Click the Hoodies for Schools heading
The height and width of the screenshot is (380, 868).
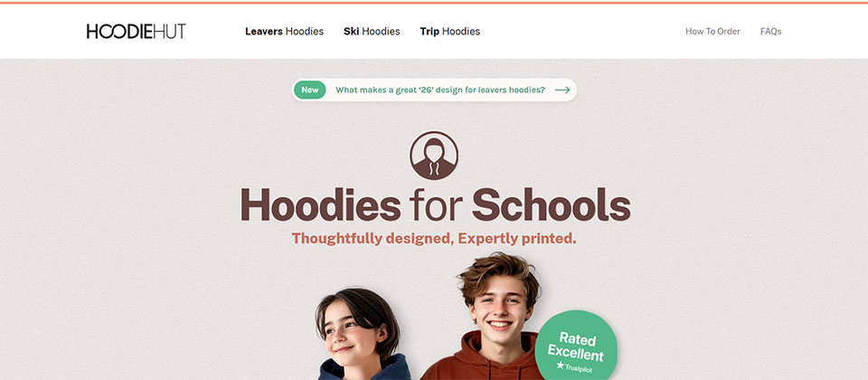[435, 205]
